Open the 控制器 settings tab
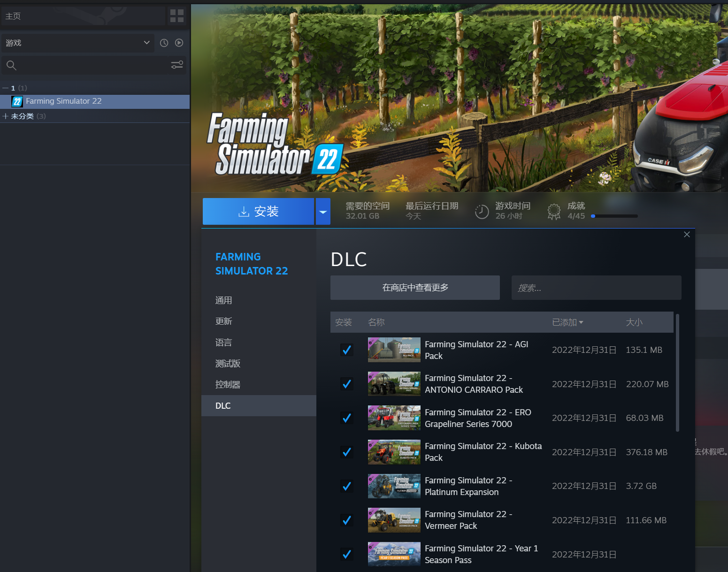The height and width of the screenshot is (572, 728). point(259,385)
